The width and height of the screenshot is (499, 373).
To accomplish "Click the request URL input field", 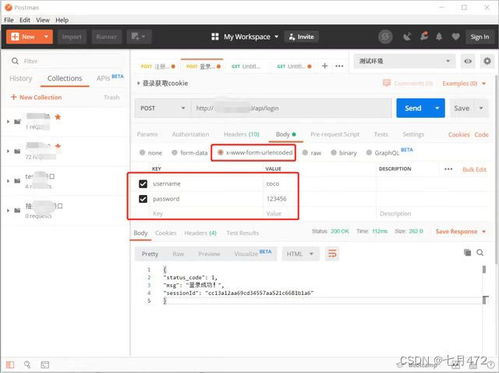I will coord(291,108).
